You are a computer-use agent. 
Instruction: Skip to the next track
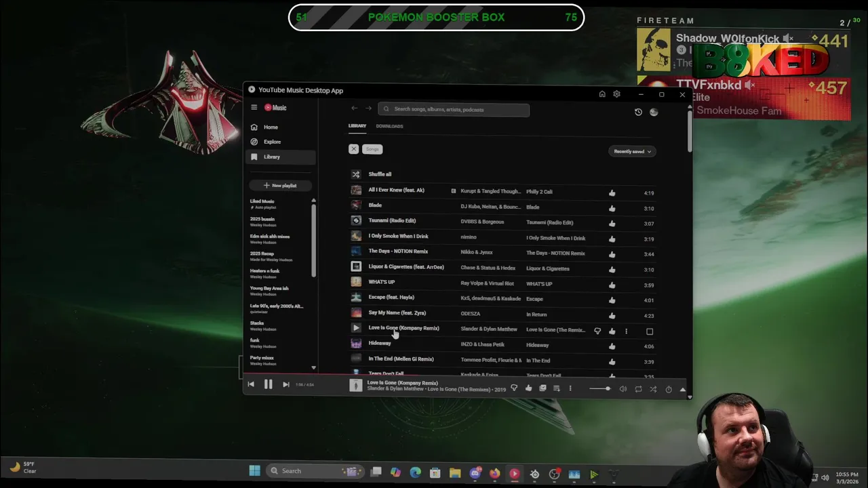point(285,384)
